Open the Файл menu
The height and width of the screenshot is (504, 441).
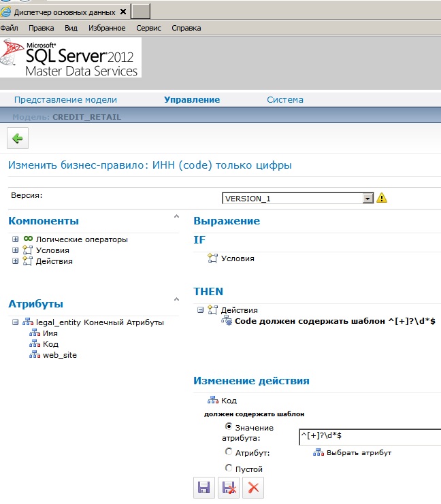(9, 28)
